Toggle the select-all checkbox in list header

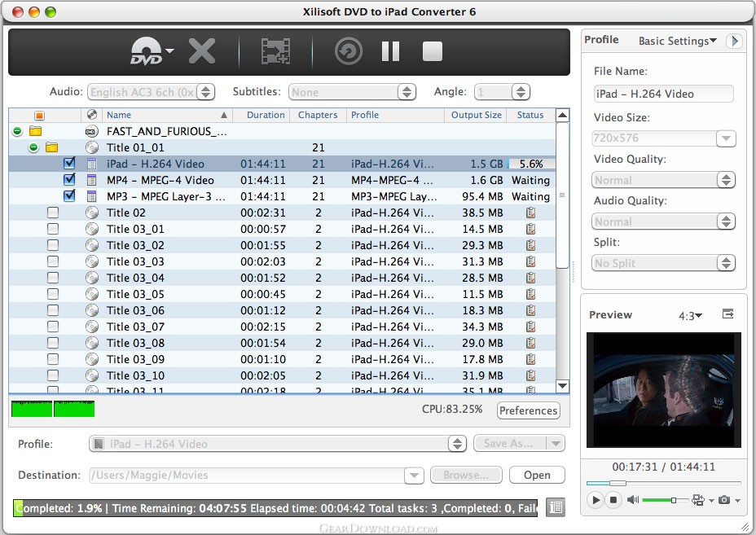(x=40, y=115)
